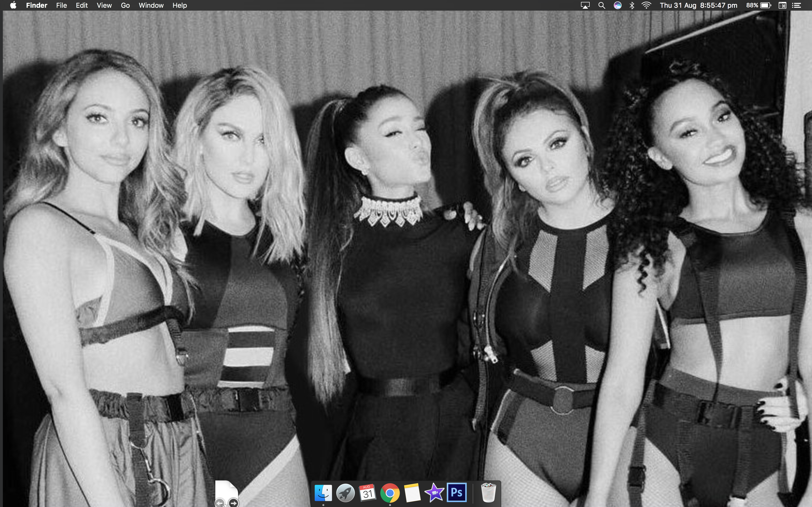Open Photoshop from the Dock
The image size is (812, 507).
[457, 493]
